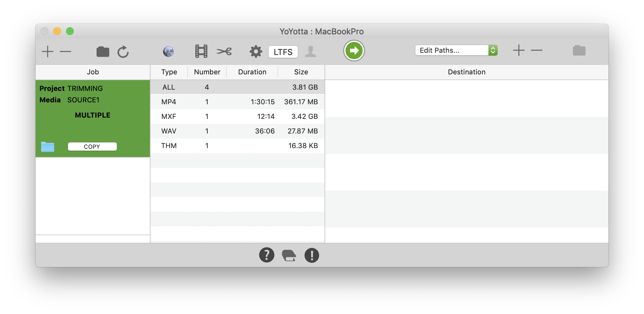Select the TRIMMING project job card
644x314 pixels.
pyautogui.click(x=93, y=119)
